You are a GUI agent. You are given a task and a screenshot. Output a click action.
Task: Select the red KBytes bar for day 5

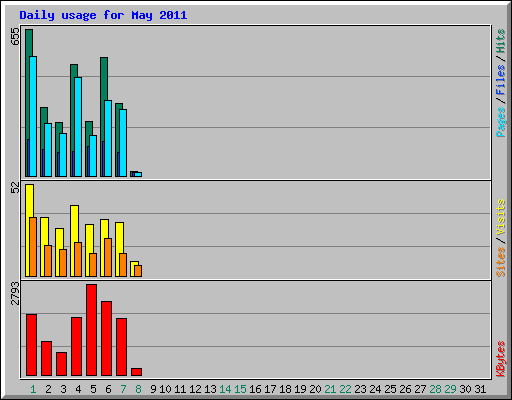91,330
